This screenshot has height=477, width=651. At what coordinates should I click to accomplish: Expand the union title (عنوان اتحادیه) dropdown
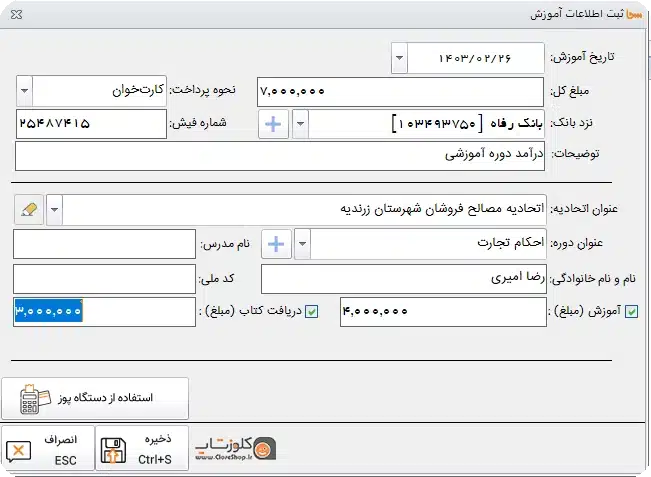54,210
